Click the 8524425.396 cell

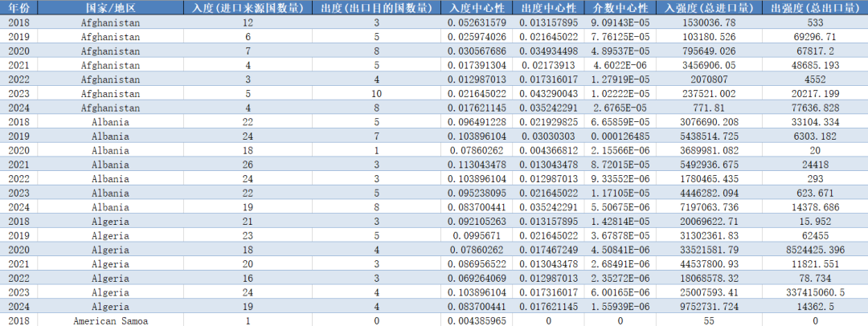point(815,250)
